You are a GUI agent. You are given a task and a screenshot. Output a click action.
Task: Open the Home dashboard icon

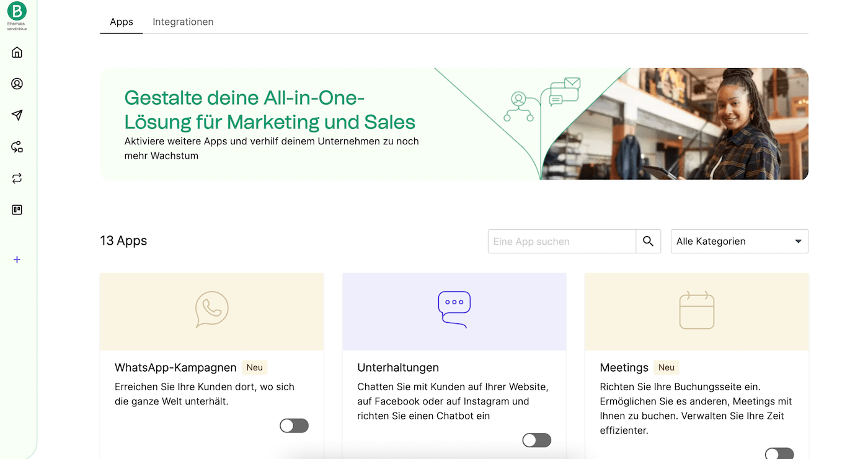click(x=17, y=52)
